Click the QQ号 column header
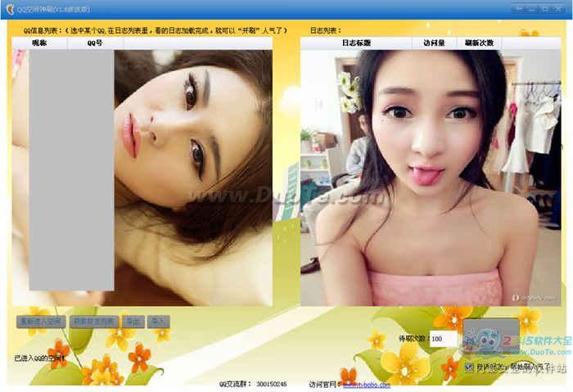573x392 pixels. click(x=95, y=43)
